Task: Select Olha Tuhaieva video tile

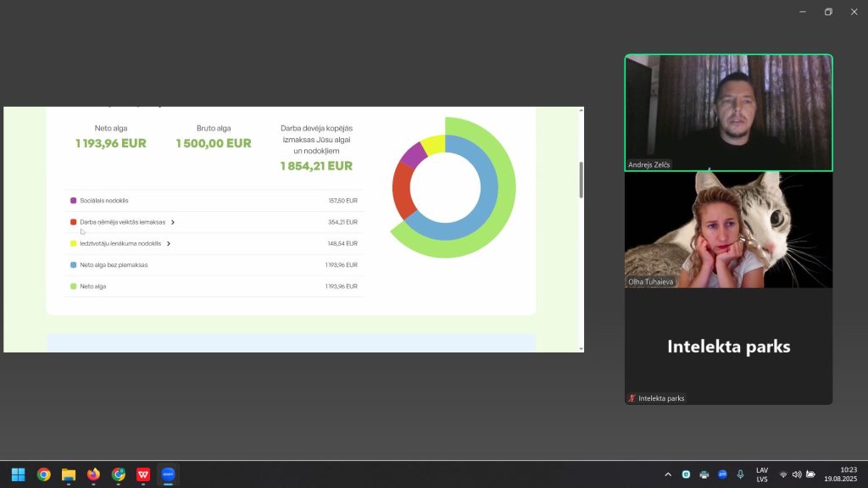Action: pyautogui.click(x=728, y=230)
